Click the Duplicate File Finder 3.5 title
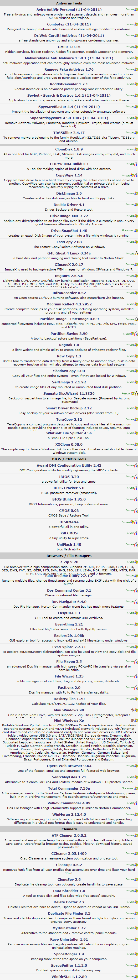This screenshot has height=980, width=138. tap(69, 913)
